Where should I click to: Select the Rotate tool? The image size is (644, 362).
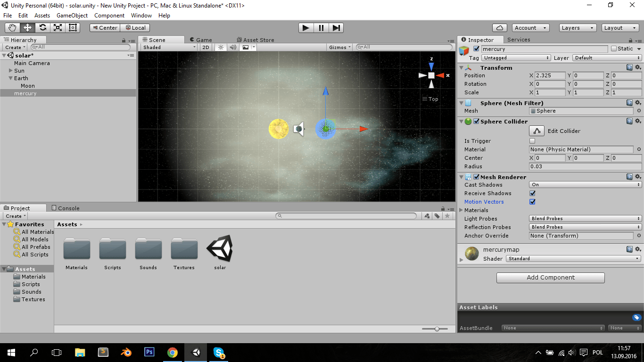[x=42, y=28]
